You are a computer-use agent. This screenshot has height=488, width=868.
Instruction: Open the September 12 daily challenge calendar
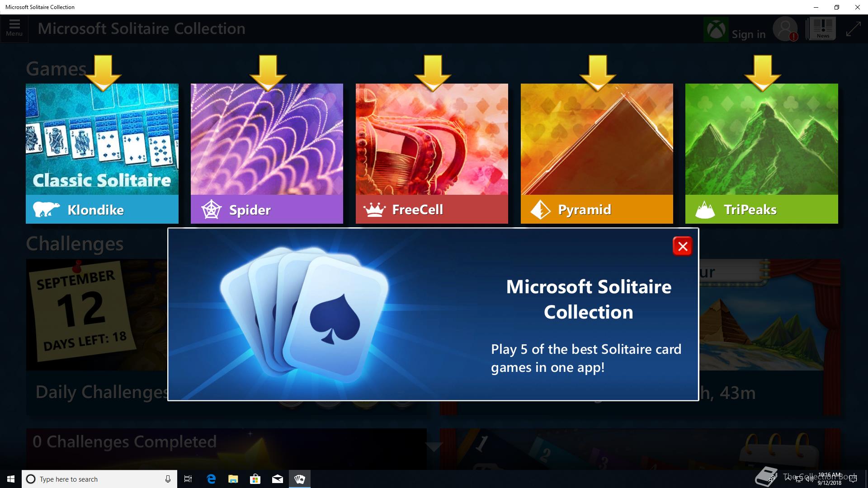point(81,311)
